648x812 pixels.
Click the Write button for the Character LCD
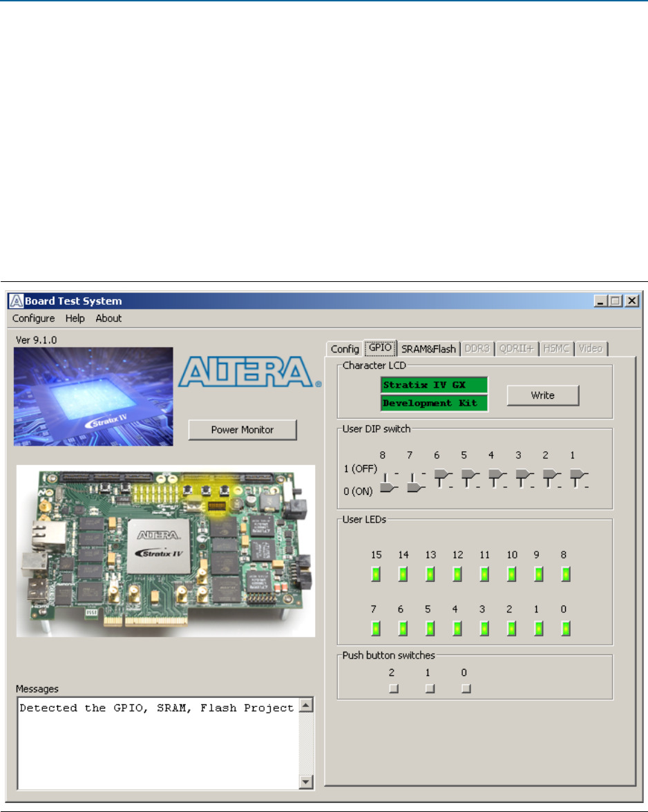pos(543,395)
